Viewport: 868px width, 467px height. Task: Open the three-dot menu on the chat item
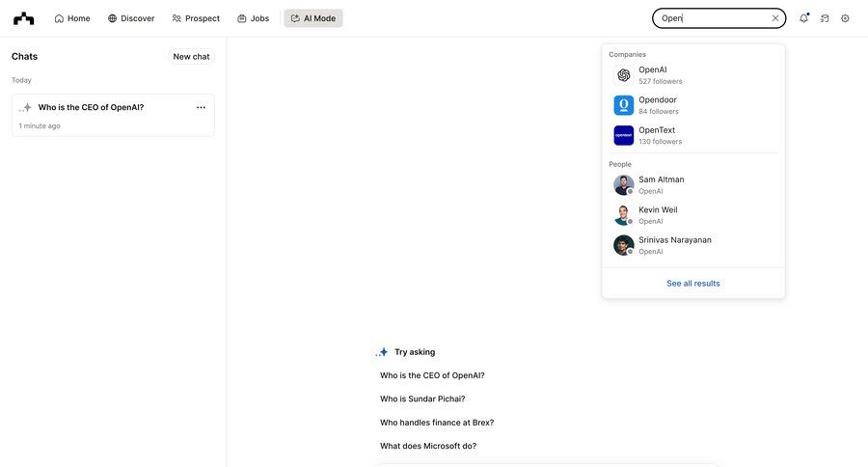point(201,107)
